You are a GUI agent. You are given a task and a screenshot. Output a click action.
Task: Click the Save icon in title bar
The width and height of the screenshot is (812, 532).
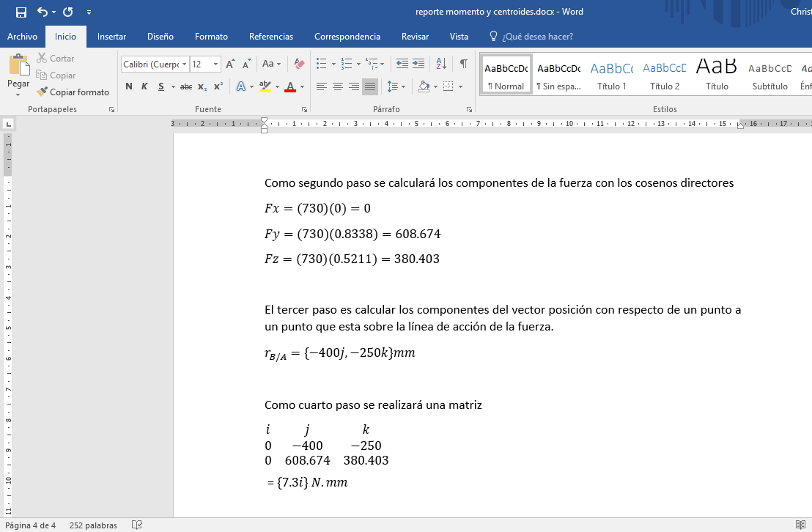21,12
